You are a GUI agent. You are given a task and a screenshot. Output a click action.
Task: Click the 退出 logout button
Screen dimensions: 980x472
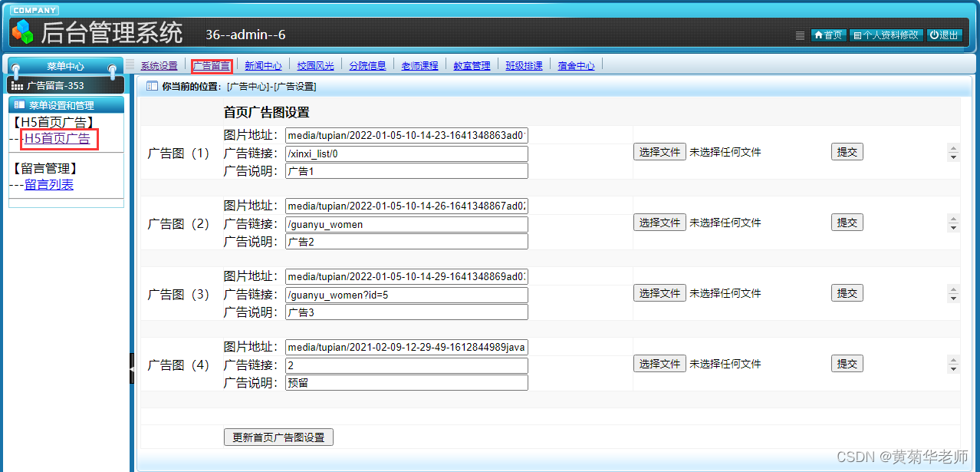[944, 35]
